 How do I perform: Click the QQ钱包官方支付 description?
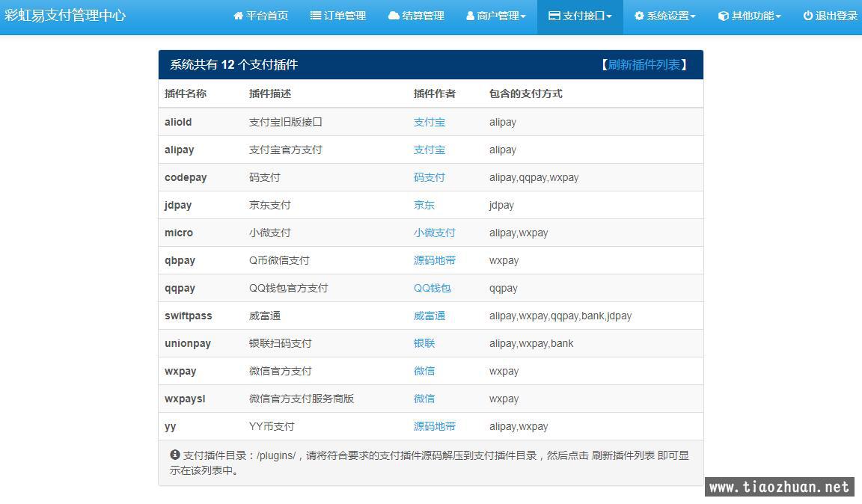[x=288, y=288]
